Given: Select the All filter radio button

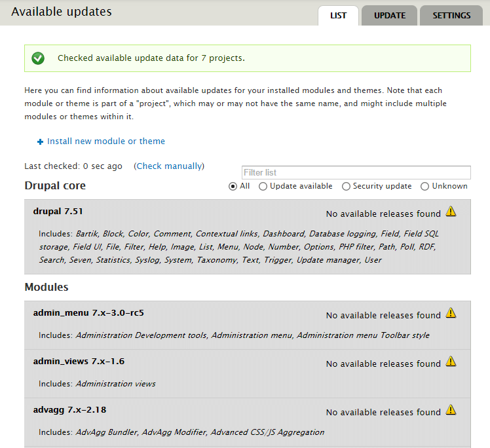Looking at the screenshot, I should 233,186.
